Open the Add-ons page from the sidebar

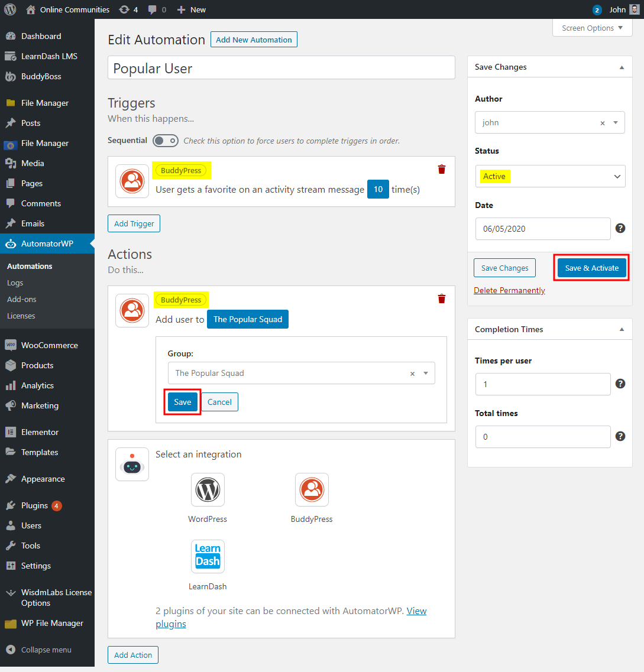[21, 299]
